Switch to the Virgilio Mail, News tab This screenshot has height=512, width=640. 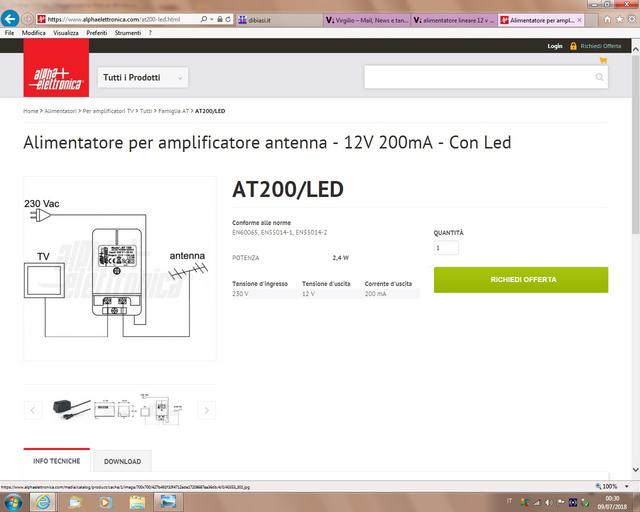(367, 20)
